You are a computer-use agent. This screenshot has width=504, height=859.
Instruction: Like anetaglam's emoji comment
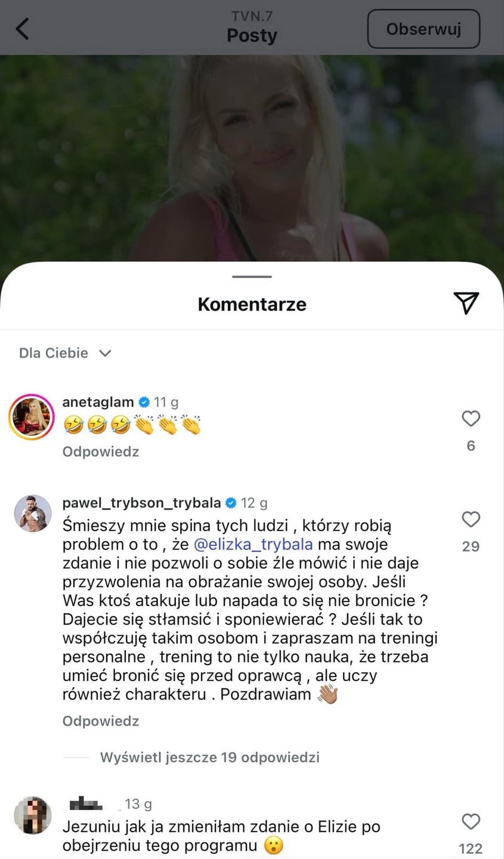pyautogui.click(x=471, y=419)
